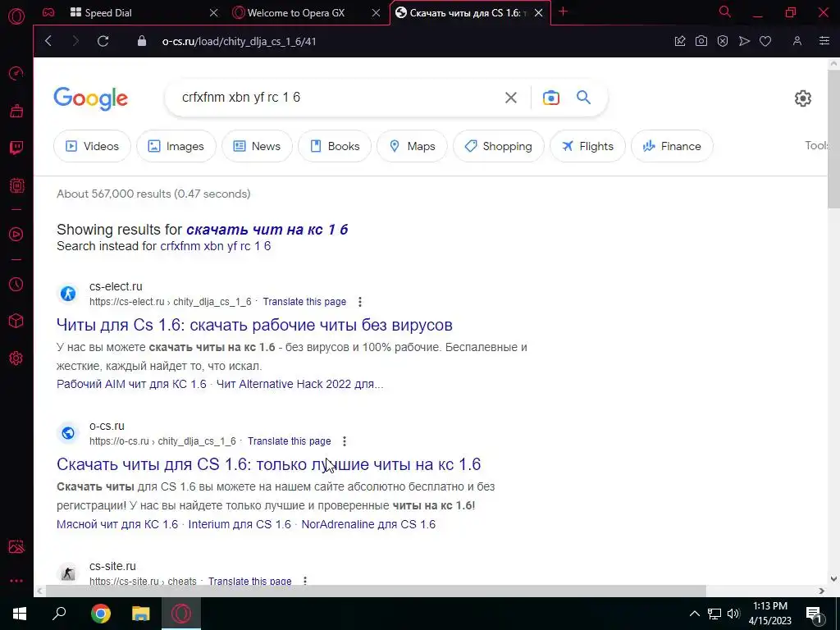
Task: Open more options for cs-site.ru result
Action: [305, 581]
